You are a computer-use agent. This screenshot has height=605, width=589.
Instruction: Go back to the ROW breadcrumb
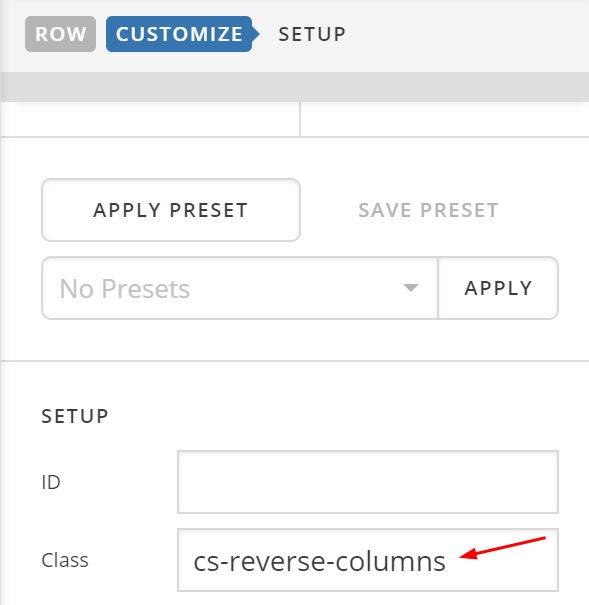pos(60,34)
